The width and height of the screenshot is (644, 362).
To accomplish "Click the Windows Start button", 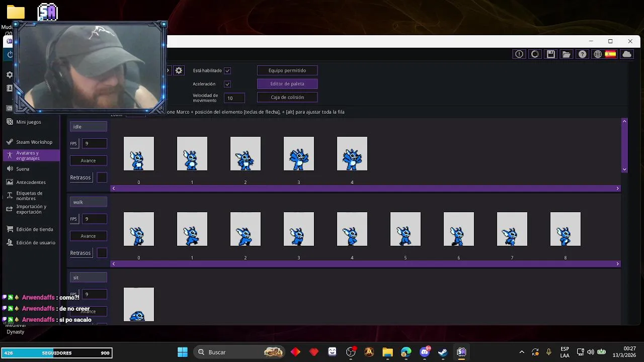I will click(x=183, y=352).
